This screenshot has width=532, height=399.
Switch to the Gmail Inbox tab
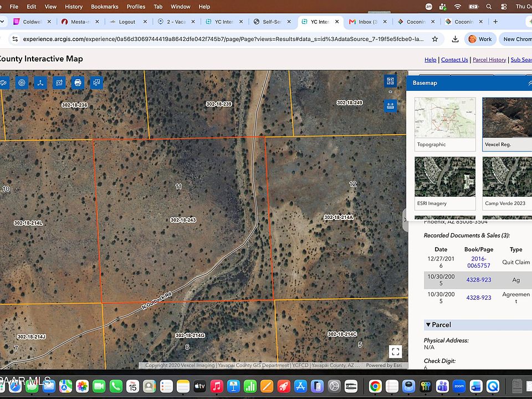point(367,22)
